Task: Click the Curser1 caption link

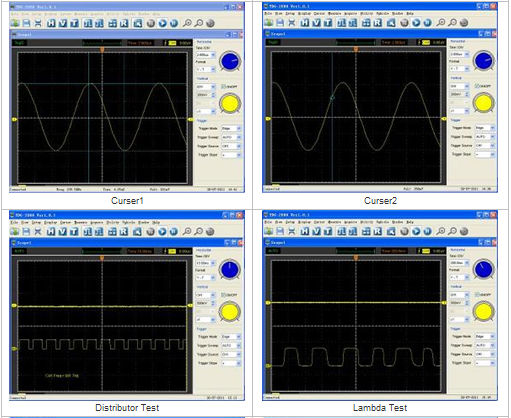Action: click(127, 201)
